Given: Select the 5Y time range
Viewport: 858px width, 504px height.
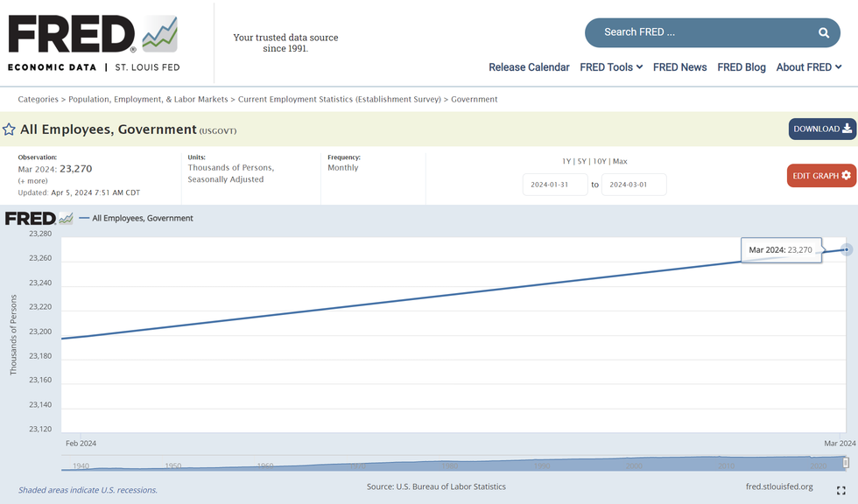Looking at the screenshot, I should [x=582, y=161].
